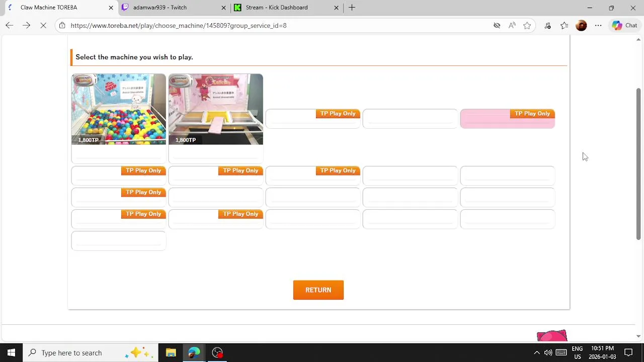The height and width of the screenshot is (362, 644).
Task: Stop loading the page
Action: coord(43,25)
